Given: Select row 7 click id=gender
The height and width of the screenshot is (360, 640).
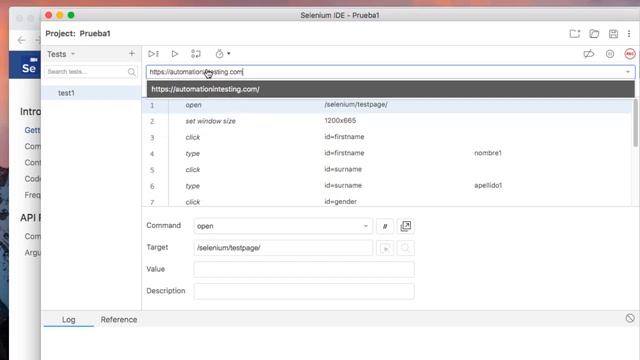Looking at the screenshot, I should [388, 201].
